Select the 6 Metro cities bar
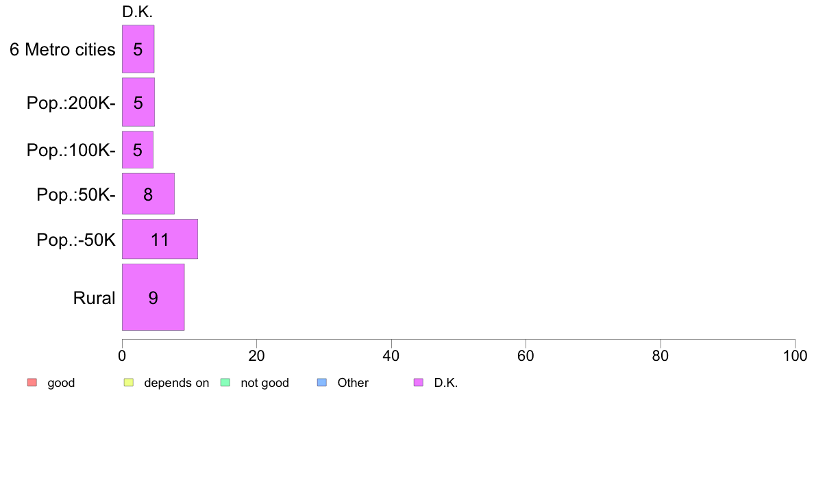814x504 pixels. (x=138, y=49)
